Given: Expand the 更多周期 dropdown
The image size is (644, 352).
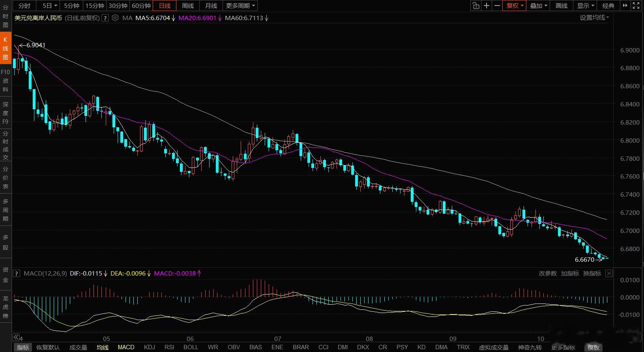Looking at the screenshot, I should (x=240, y=6).
